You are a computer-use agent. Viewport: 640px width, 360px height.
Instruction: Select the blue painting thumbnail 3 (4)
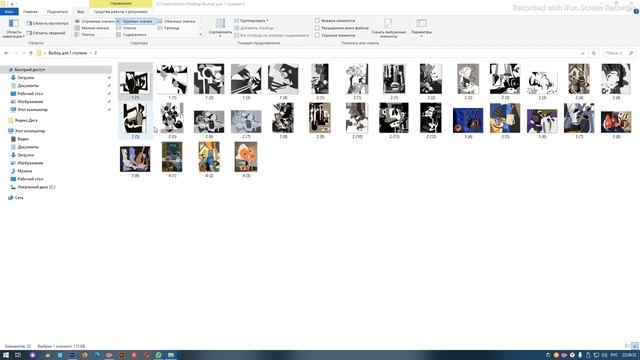pyautogui.click(x=468, y=120)
